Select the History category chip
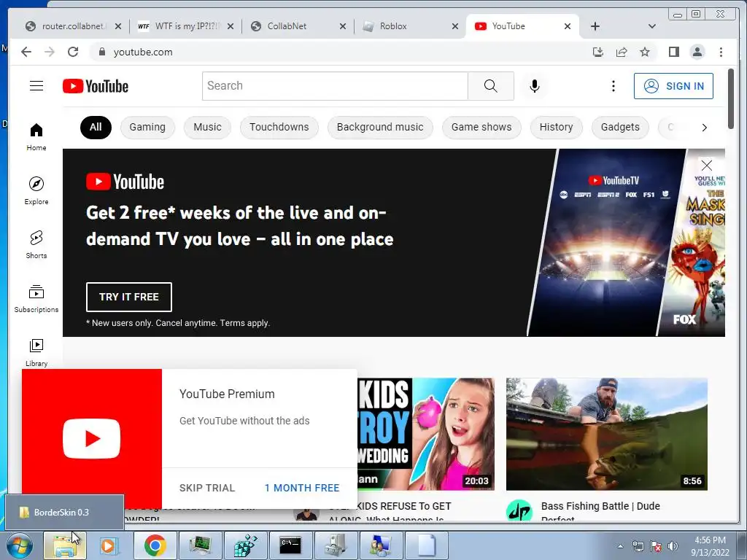 tap(556, 127)
